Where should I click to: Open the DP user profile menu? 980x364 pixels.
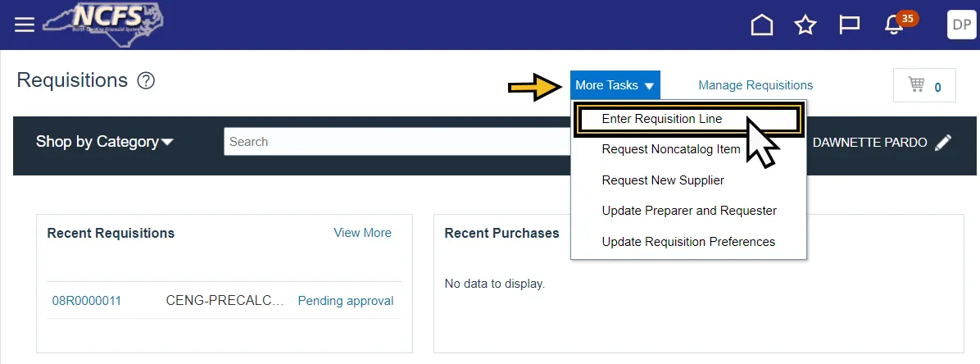pos(961,25)
